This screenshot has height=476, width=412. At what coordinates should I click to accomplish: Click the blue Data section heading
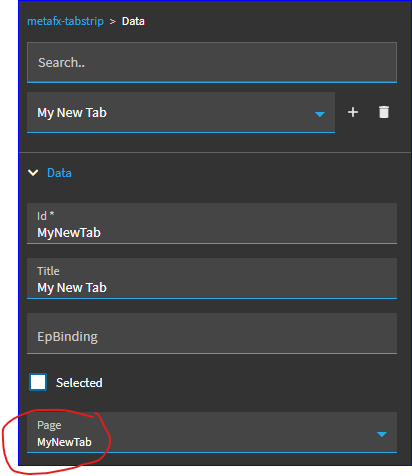pyautogui.click(x=59, y=173)
